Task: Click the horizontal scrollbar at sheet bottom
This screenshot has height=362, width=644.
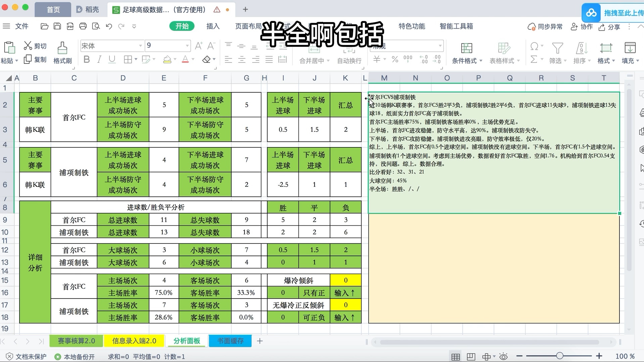Action: pos(490,342)
